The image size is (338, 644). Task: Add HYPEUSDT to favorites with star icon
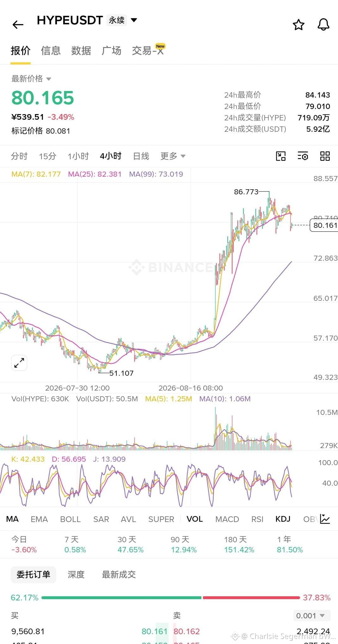298,25
